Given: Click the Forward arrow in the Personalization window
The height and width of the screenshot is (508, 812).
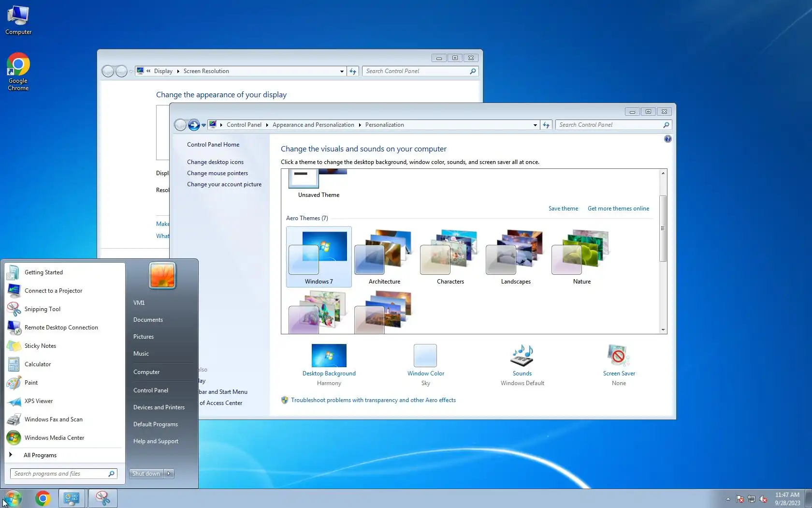Looking at the screenshot, I should click(194, 125).
